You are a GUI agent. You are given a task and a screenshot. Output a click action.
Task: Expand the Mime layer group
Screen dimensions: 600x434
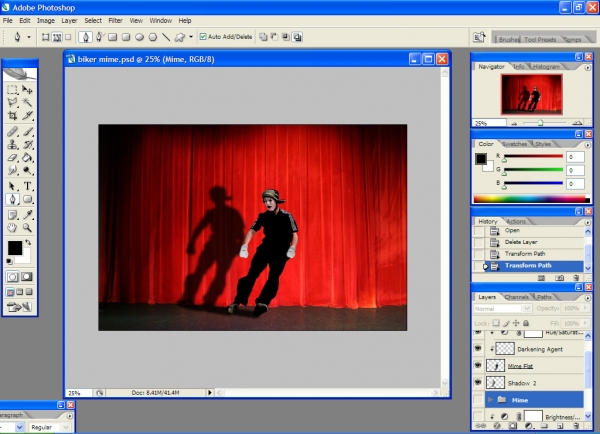click(x=490, y=400)
